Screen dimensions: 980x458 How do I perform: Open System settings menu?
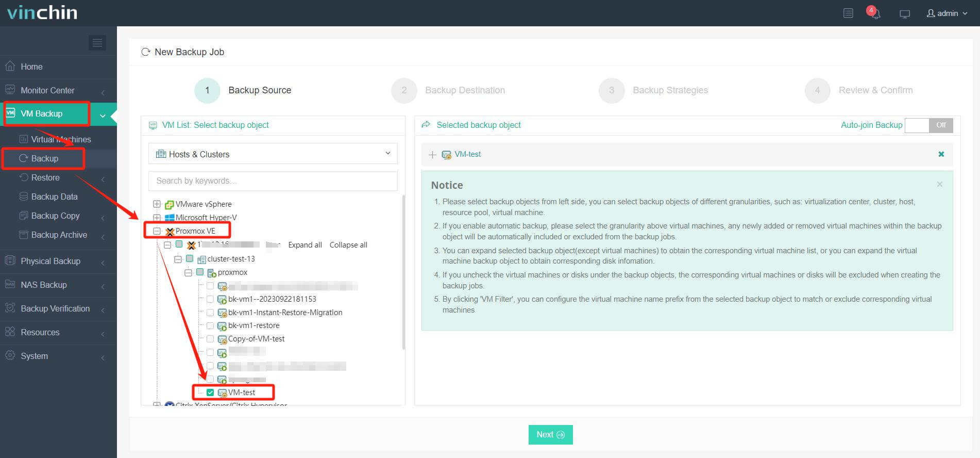click(x=34, y=356)
